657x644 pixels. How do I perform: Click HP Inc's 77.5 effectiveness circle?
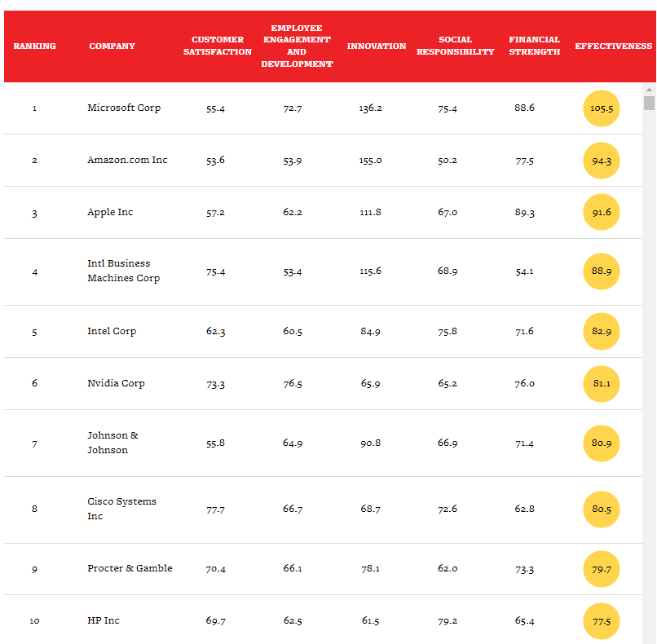click(x=602, y=621)
